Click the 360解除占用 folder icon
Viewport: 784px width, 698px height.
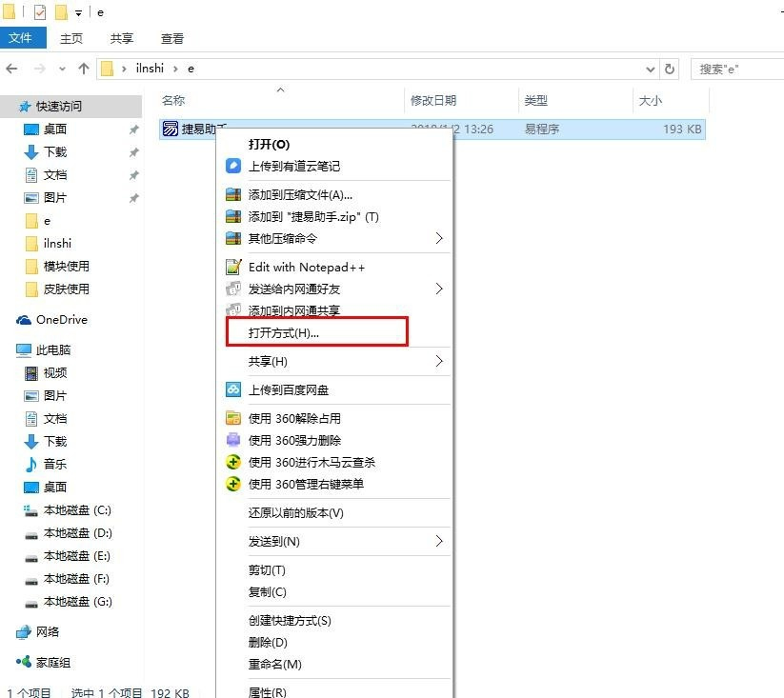pyautogui.click(x=233, y=418)
